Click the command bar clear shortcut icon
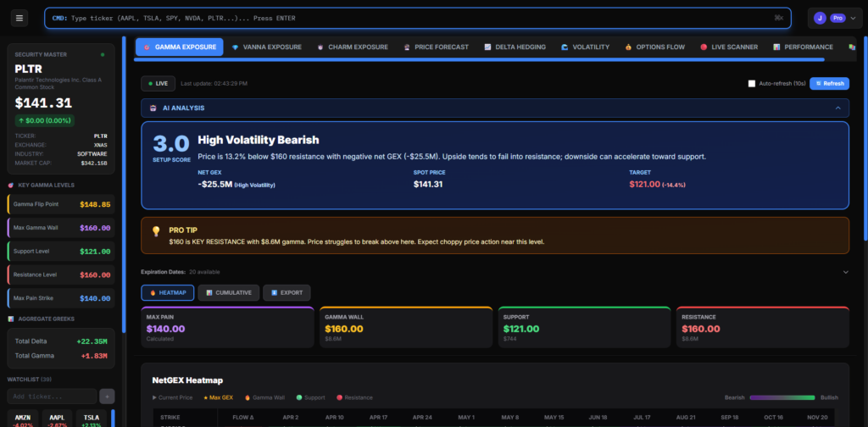The height and width of the screenshot is (427, 868). (x=779, y=19)
